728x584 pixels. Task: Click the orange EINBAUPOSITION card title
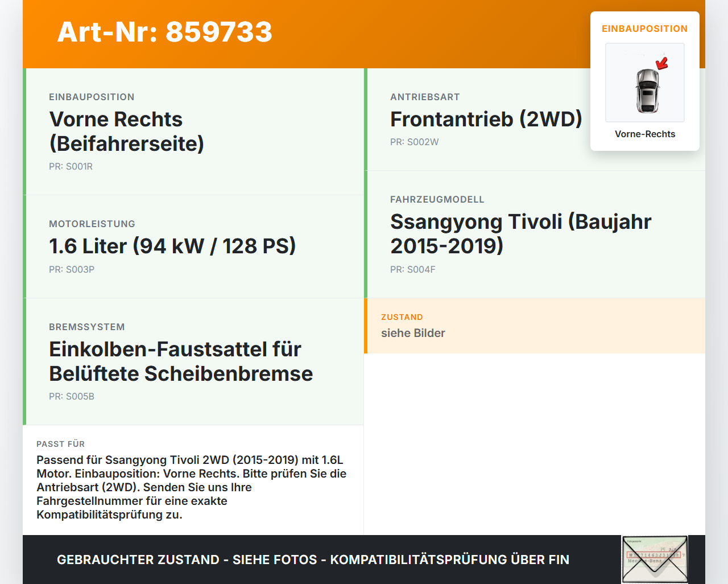pos(645,28)
